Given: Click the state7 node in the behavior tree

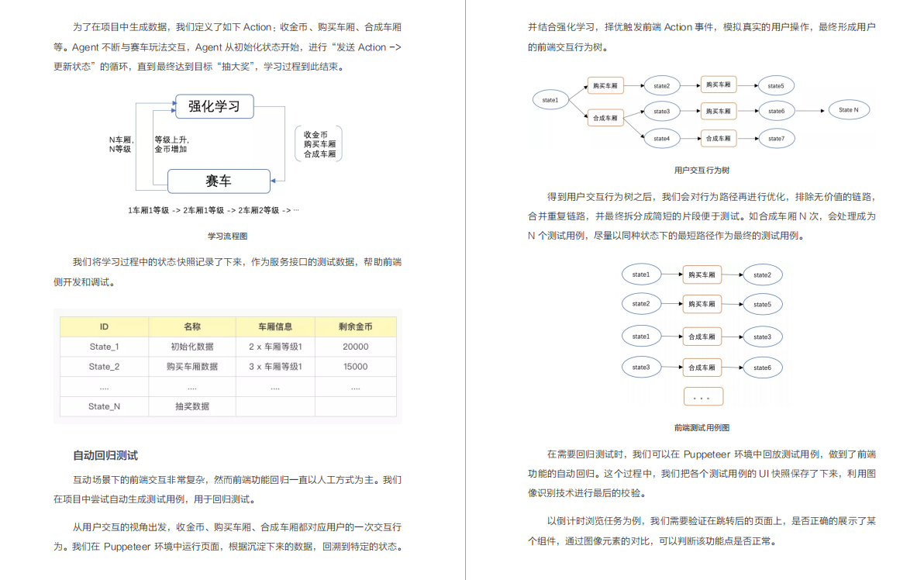Looking at the screenshot, I should tap(776, 139).
